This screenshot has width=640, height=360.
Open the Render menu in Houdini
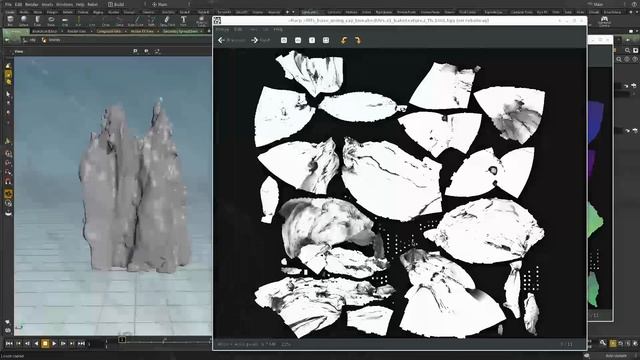tap(31, 4)
